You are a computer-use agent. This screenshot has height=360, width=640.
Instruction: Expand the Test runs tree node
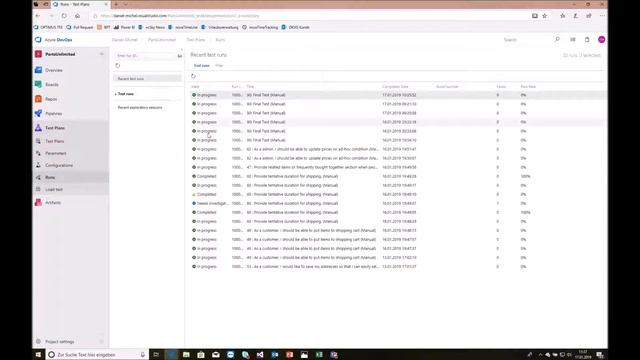(116, 94)
